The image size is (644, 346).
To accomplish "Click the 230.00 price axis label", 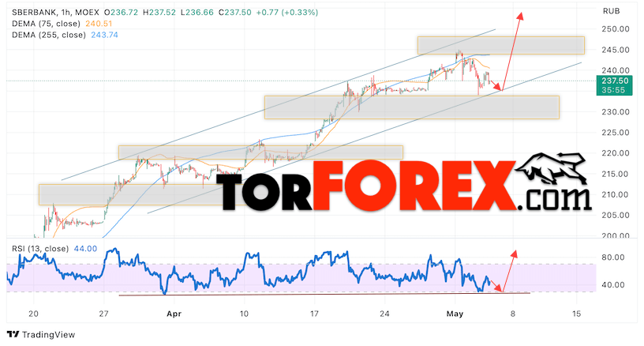I will (616, 111).
